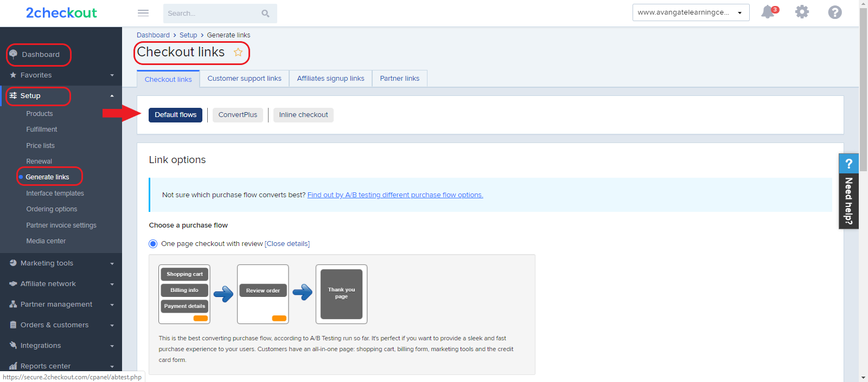868x382 pixels.
Task: Open the Need help? side widget
Action: tap(848, 191)
